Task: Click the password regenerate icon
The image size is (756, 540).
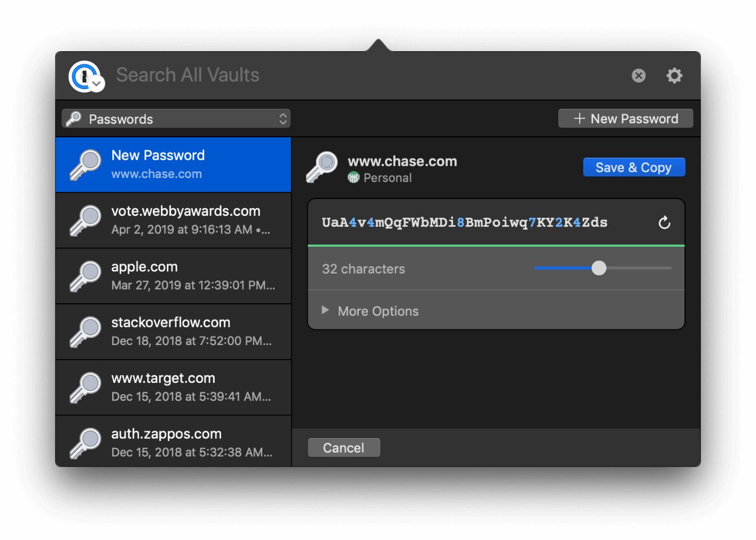Action: click(664, 222)
